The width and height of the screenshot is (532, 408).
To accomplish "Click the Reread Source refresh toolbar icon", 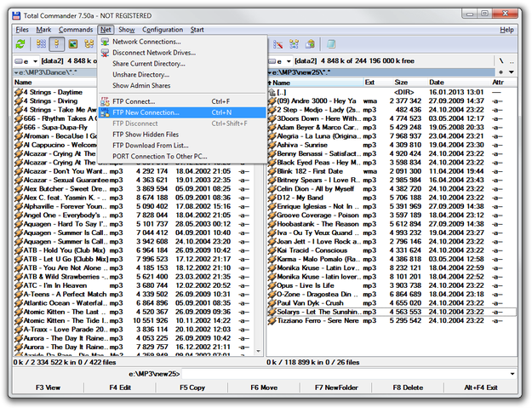I will pyautogui.click(x=20, y=44).
